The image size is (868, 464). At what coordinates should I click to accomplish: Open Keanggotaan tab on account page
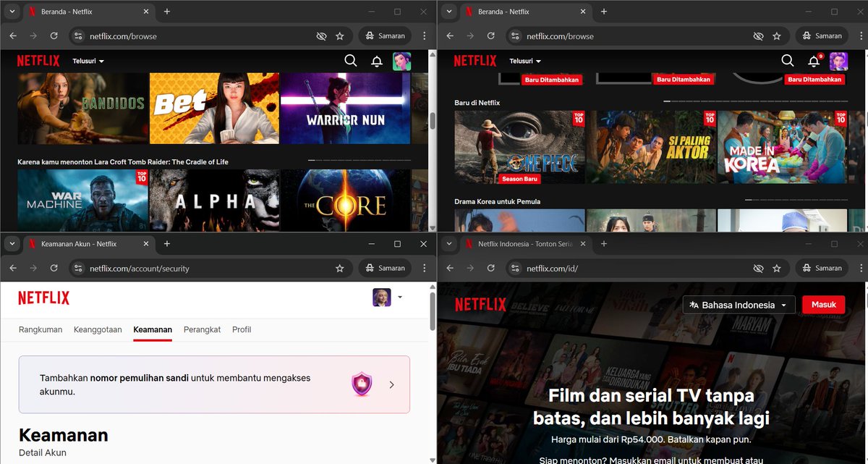pos(98,329)
